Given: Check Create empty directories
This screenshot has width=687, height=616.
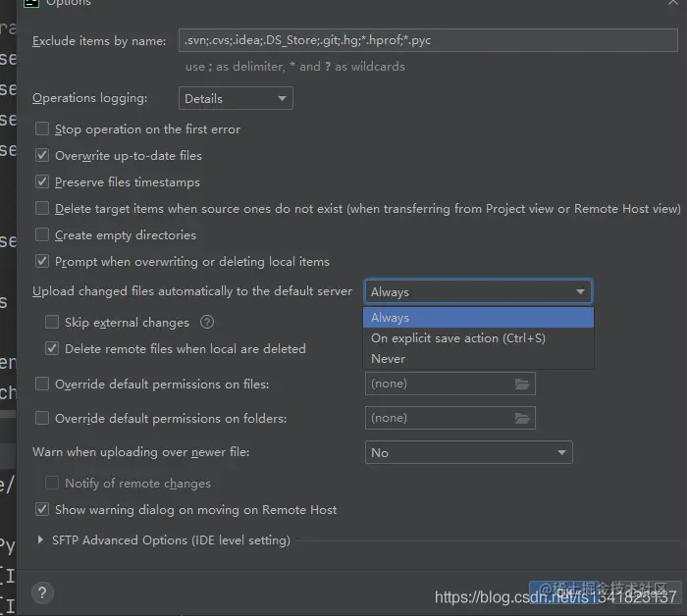Looking at the screenshot, I should tap(42, 234).
